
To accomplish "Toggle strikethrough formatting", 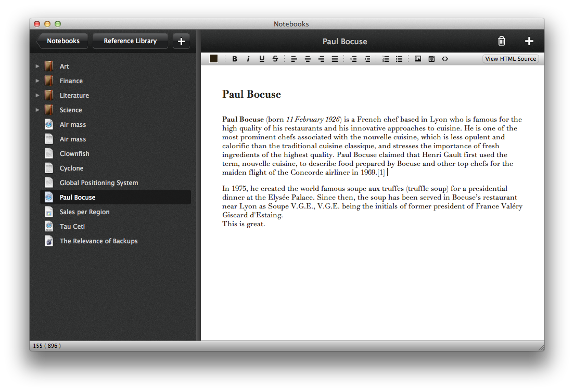I will tap(275, 59).
